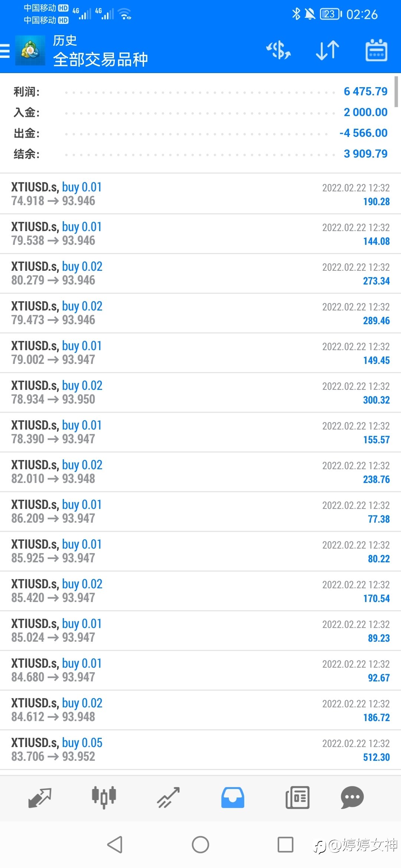This screenshot has height=868, width=401.
Task: Open Android recent apps square
Action: [x=286, y=845]
